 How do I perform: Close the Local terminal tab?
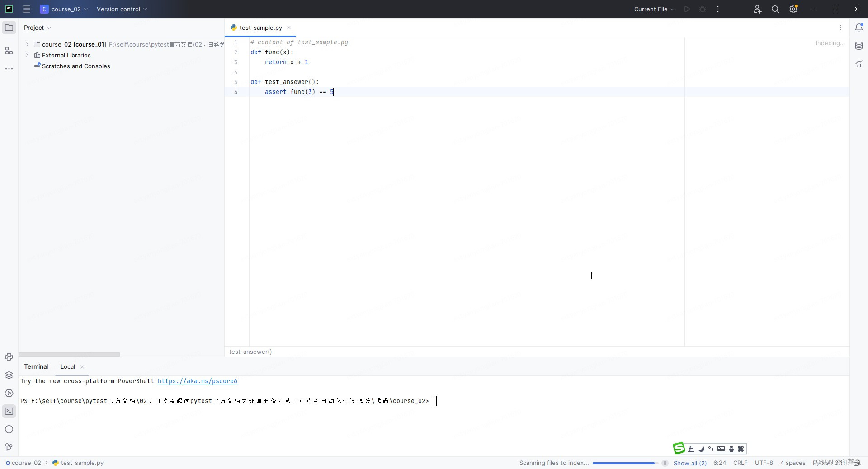click(x=82, y=367)
